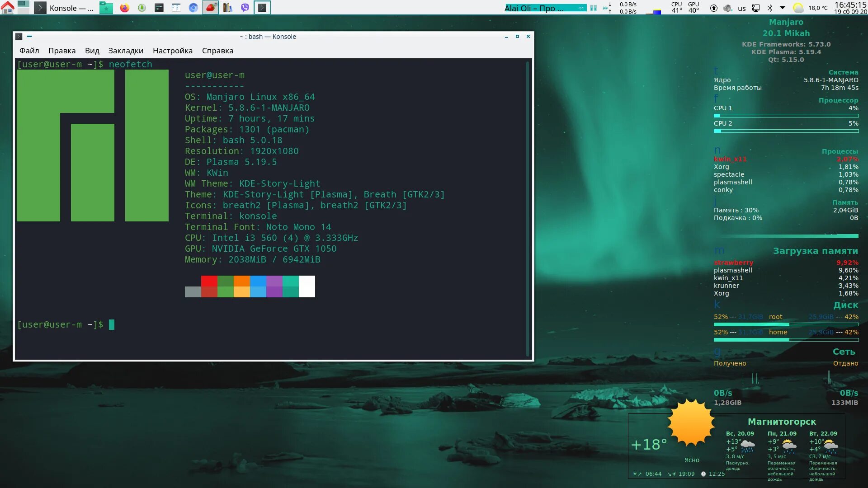This screenshot has height=488, width=868.
Task: Open the Справка menu
Action: click(x=217, y=51)
